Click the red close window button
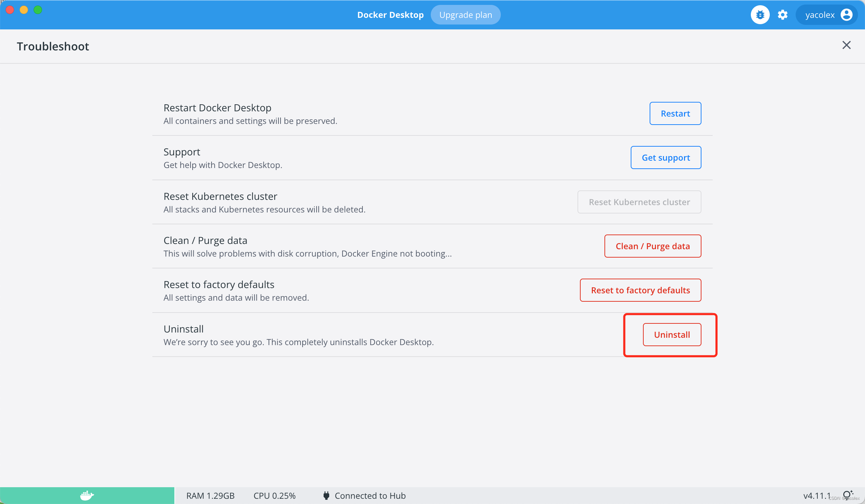 click(x=10, y=10)
